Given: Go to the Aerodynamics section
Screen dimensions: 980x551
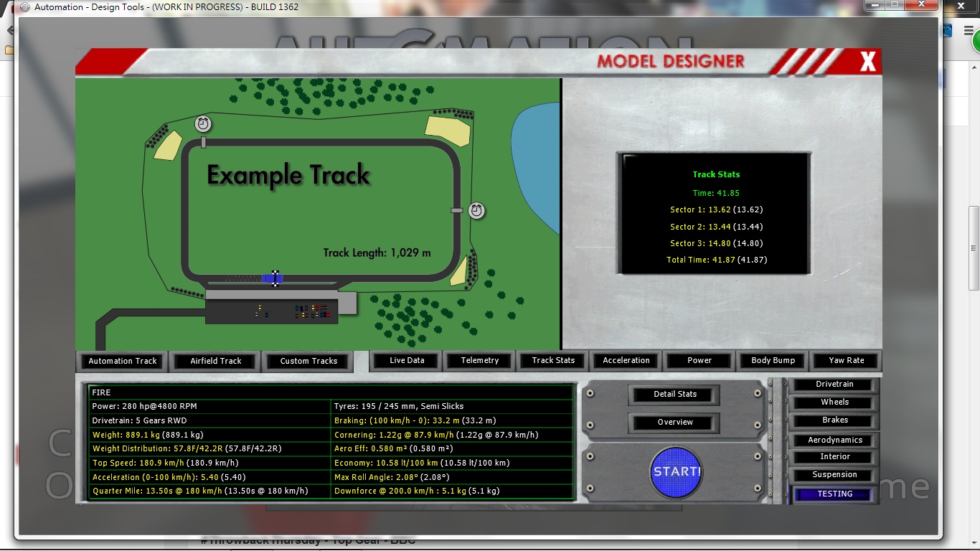Looking at the screenshot, I should [834, 441].
